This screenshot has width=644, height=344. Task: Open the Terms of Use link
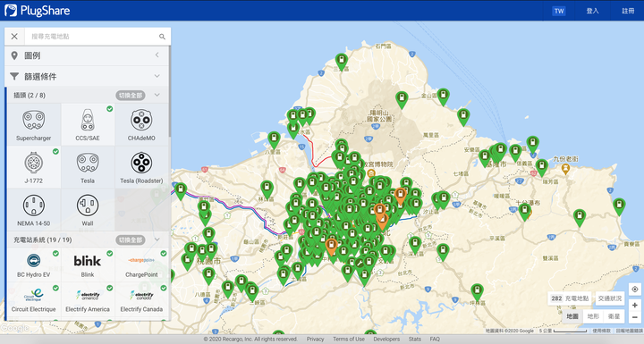(348, 339)
